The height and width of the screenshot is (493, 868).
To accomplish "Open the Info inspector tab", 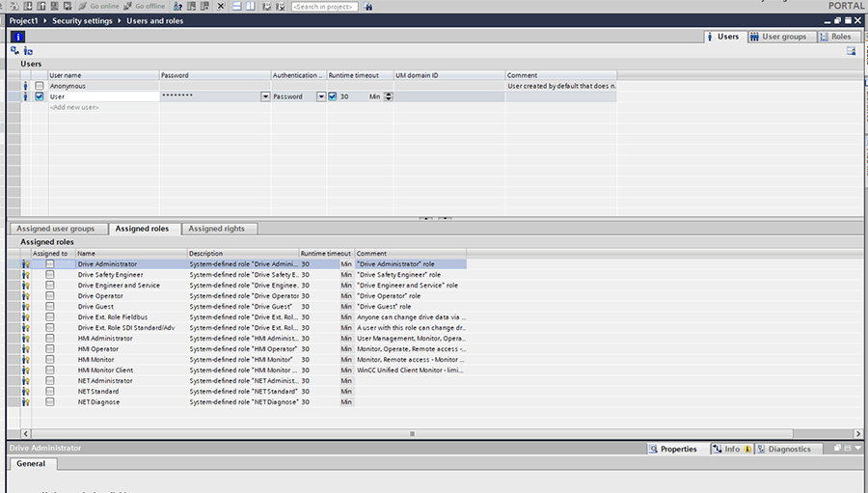I will pyautogui.click(x=732, y=450).
